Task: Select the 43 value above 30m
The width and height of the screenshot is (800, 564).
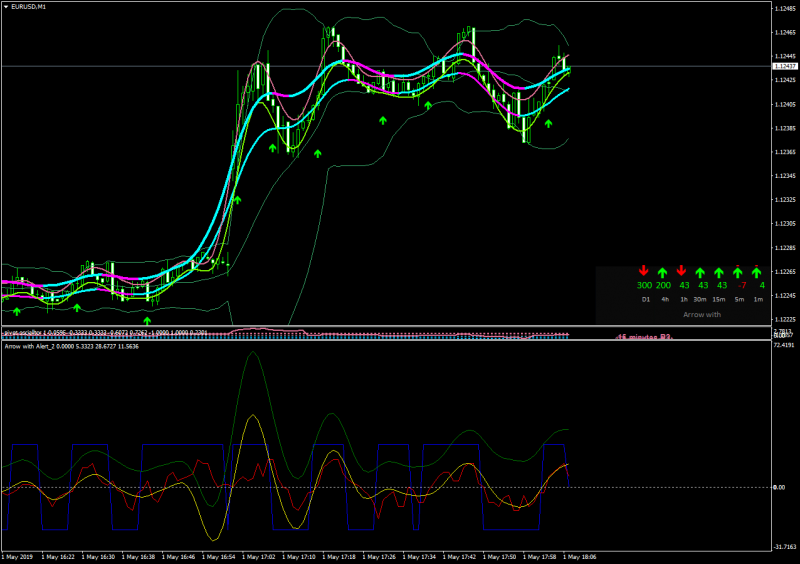Action: (703, 286)
